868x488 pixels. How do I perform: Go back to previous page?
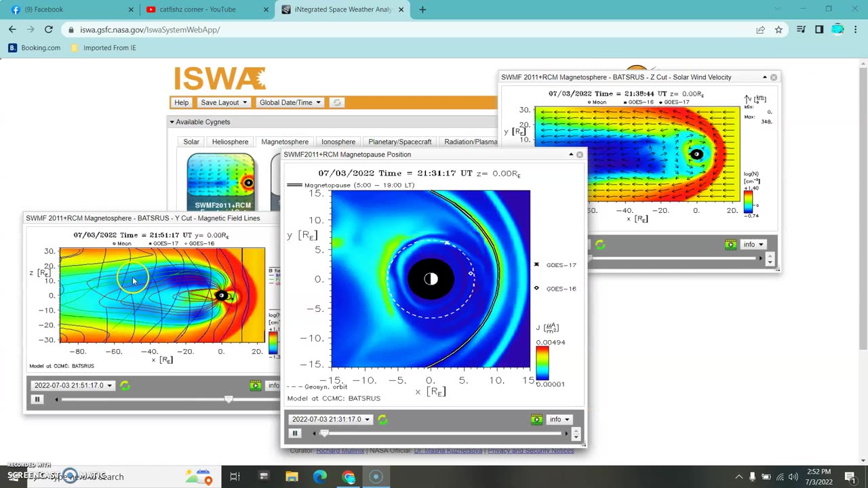click(x=12, y=30)
